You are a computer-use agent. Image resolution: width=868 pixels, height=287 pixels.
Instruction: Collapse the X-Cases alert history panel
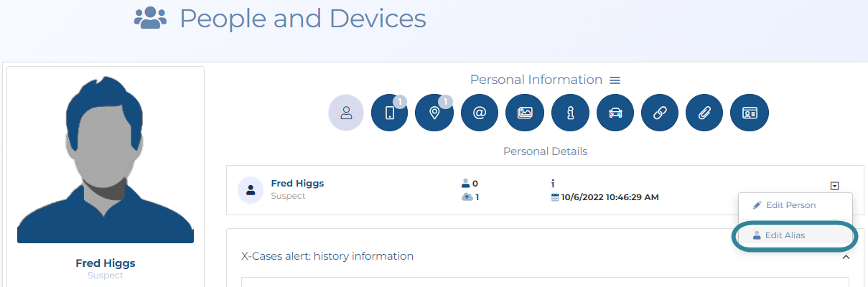(846, 257)
